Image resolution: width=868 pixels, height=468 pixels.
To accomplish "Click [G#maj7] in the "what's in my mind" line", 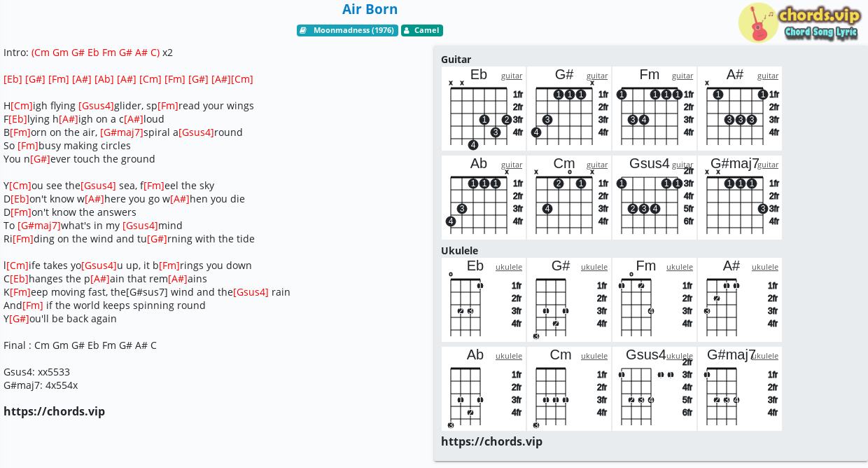I will (x=39, y=226).
